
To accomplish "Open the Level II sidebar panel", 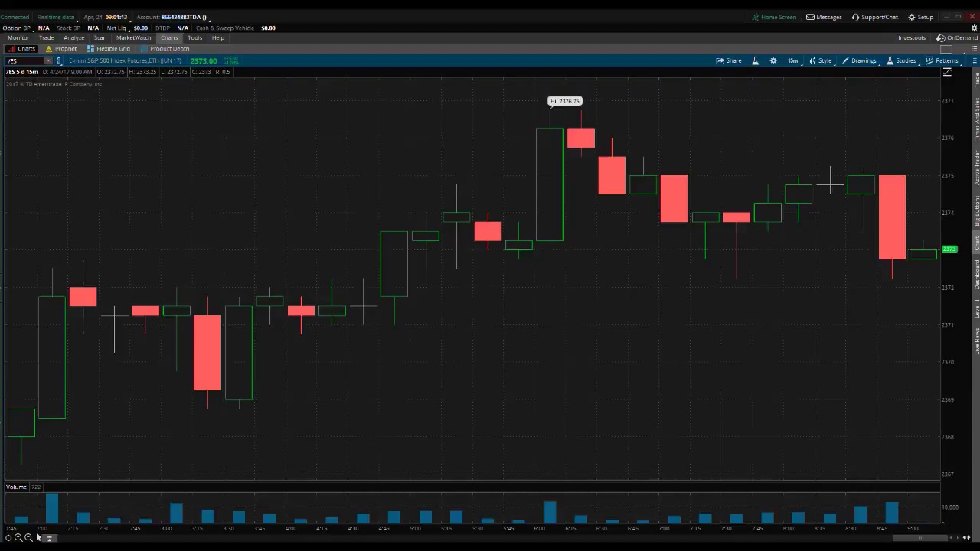I will coord(976,308).
